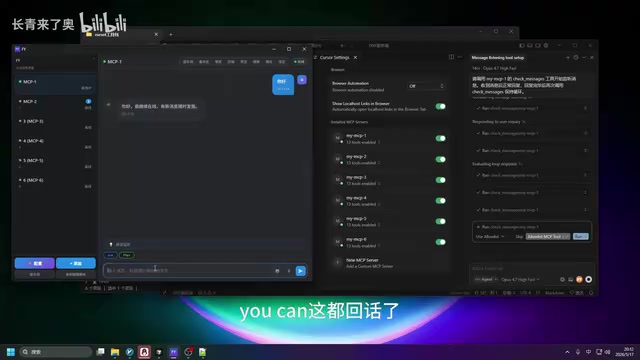Image resolution: width=640 pixels, height=360 pixels.
Task: Show hidden system tray icons
Action: coord(567,352)
